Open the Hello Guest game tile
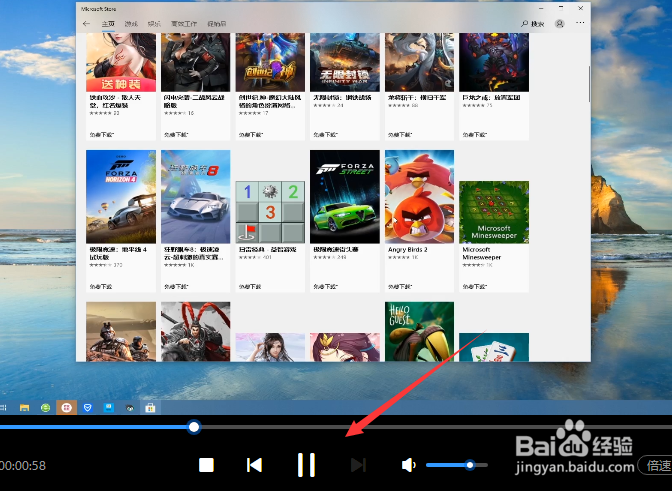Screen dimensions: 672x491 pos(419,332)
